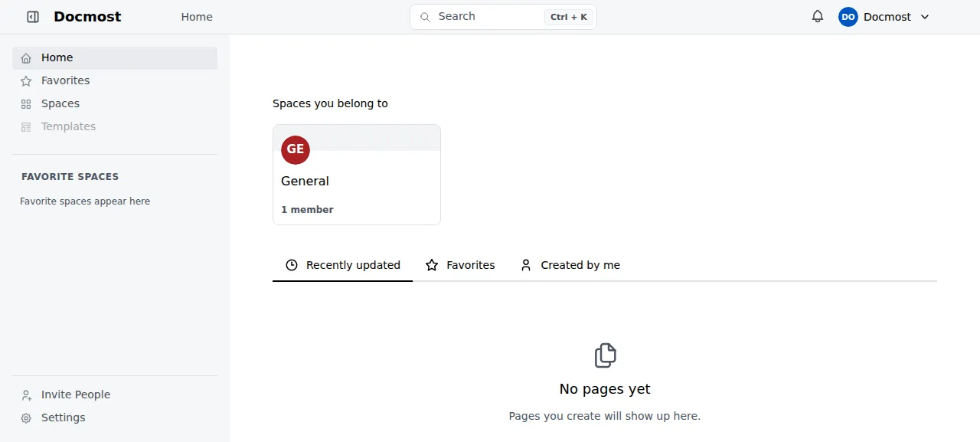Click the red GE space avatar
The width and height of the screenshot is (980, 442).
tap(296, 149)
